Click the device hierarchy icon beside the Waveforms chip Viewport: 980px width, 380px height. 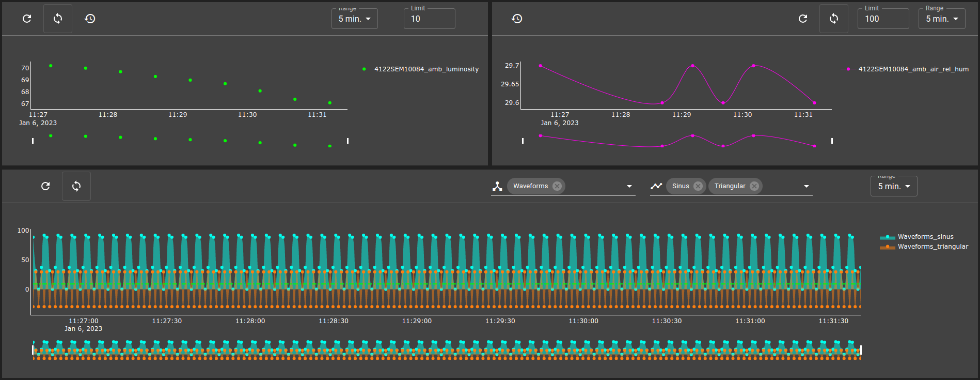click(x=497, y=186)
